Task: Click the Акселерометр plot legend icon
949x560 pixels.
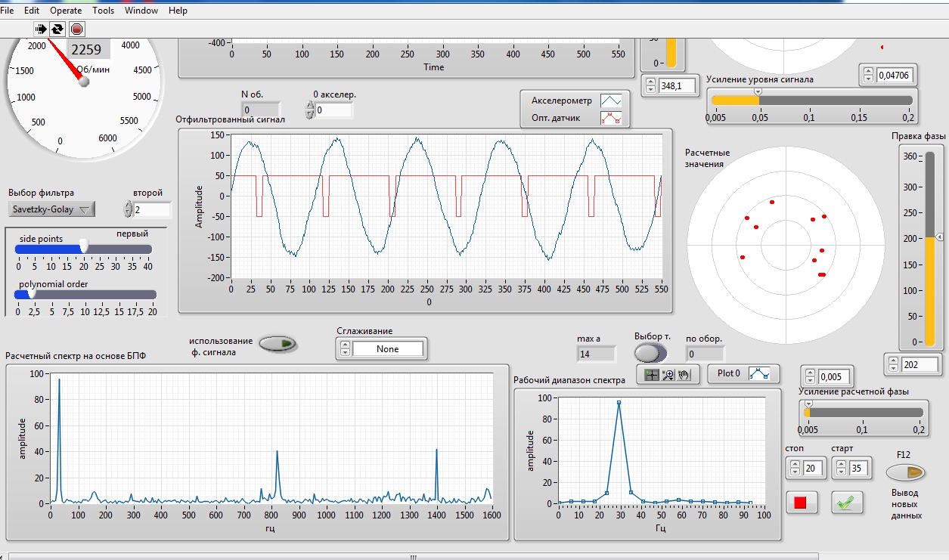Action: pyautogui.click(x=610, y=101)
